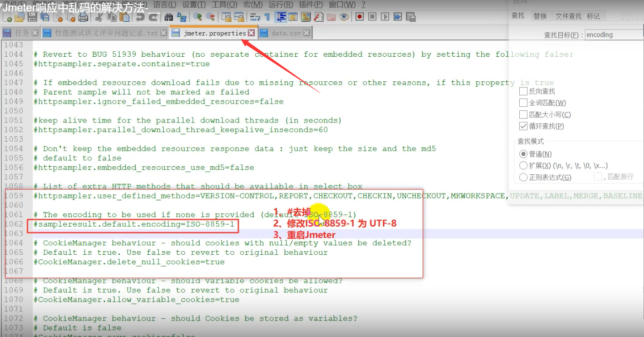Click the 查找目标 field containing encoding
This screenshot has width=644, height=337.
pyautogui.click(x=614, y=35)
